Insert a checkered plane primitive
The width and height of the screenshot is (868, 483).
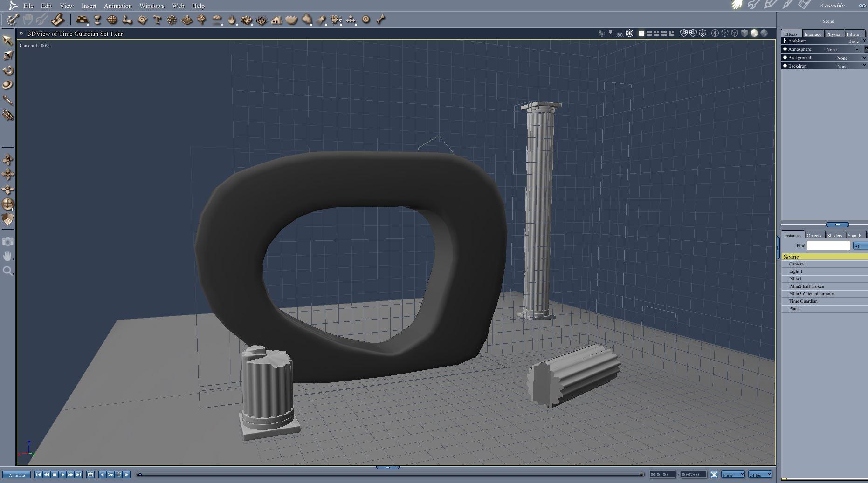[x=82, y=20]
